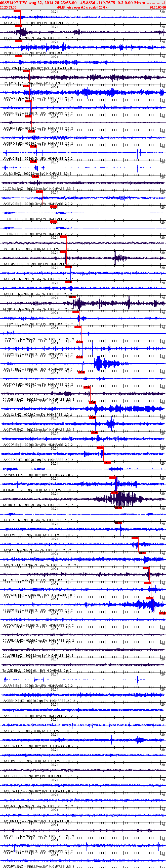Select the UW.WPO.EHZ station label
Image resolution: width=166 pixels, height=868 pixels.
click(38, 475)
